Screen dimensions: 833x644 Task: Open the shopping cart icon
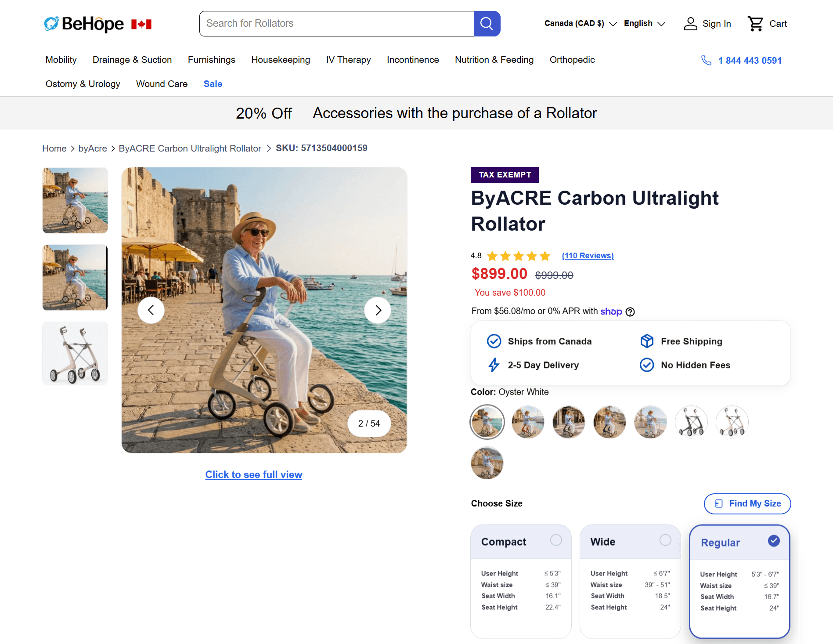pyautogui.click(x=755, y=24)
